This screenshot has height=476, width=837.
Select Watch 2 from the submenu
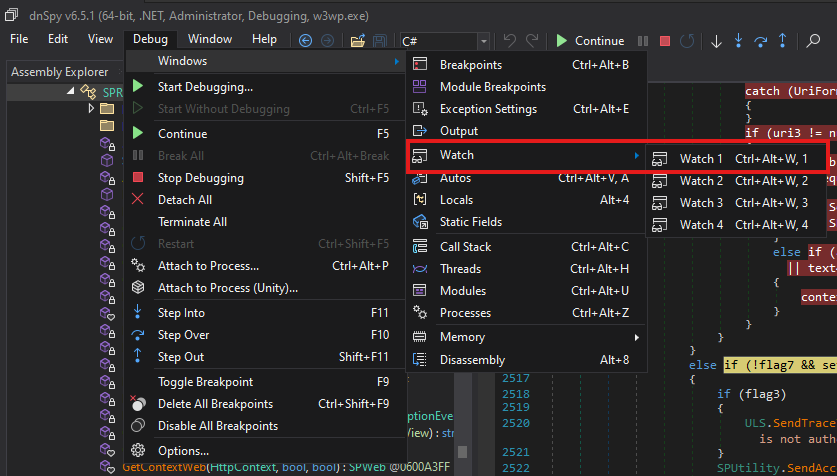737,181
